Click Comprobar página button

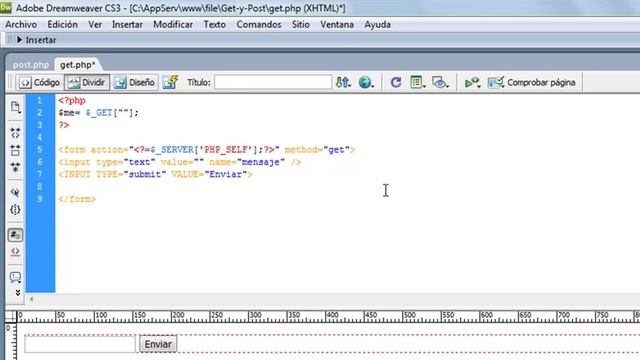coord(531,82)
